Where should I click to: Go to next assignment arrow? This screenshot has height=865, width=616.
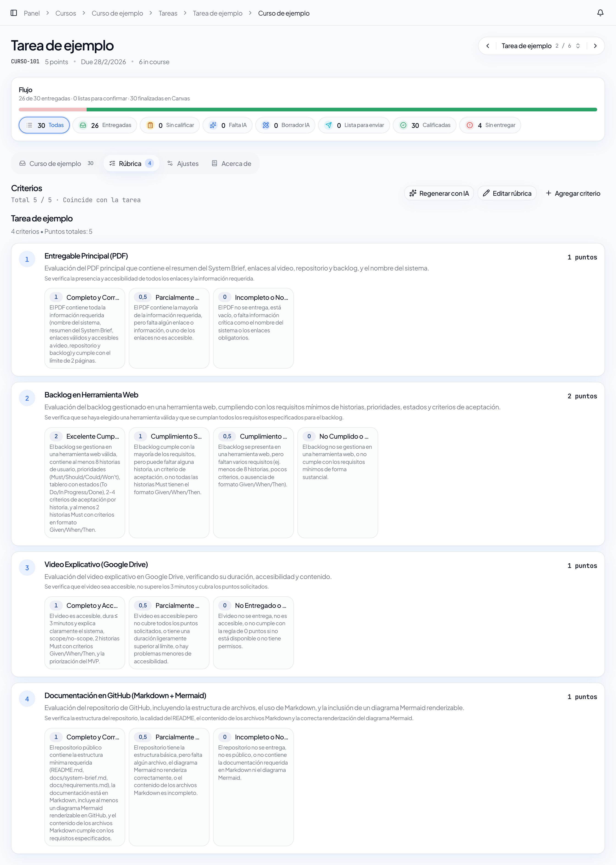(595, 46)
